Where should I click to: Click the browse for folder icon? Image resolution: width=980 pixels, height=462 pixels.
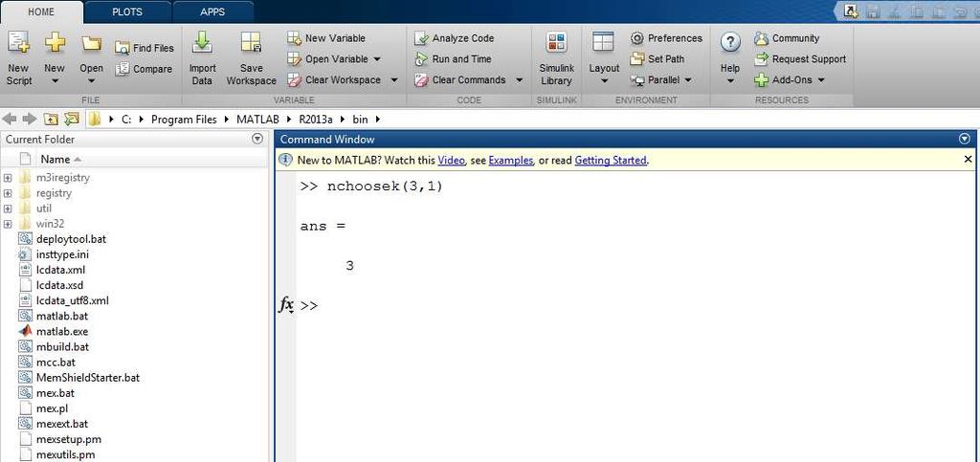[x=73, y=119]
